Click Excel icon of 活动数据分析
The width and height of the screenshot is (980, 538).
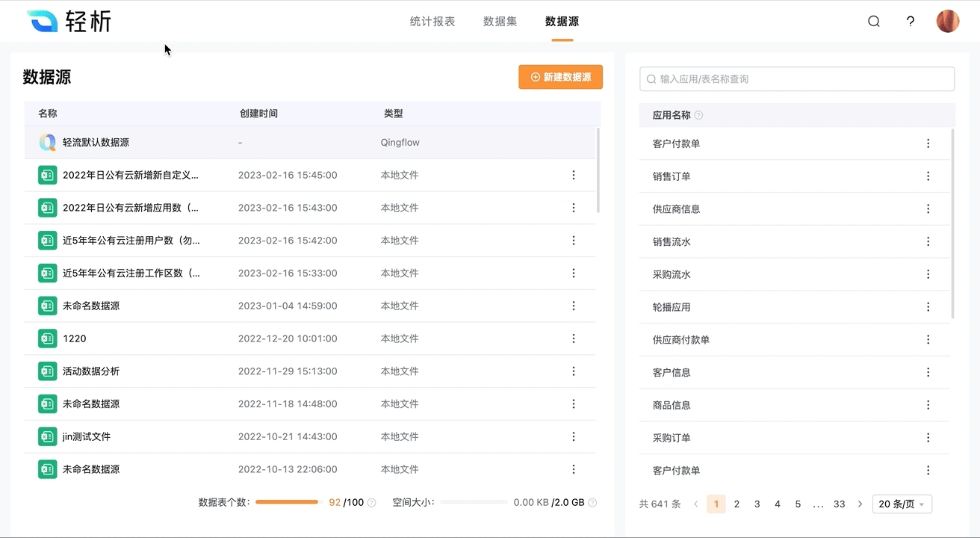[48, 371]
